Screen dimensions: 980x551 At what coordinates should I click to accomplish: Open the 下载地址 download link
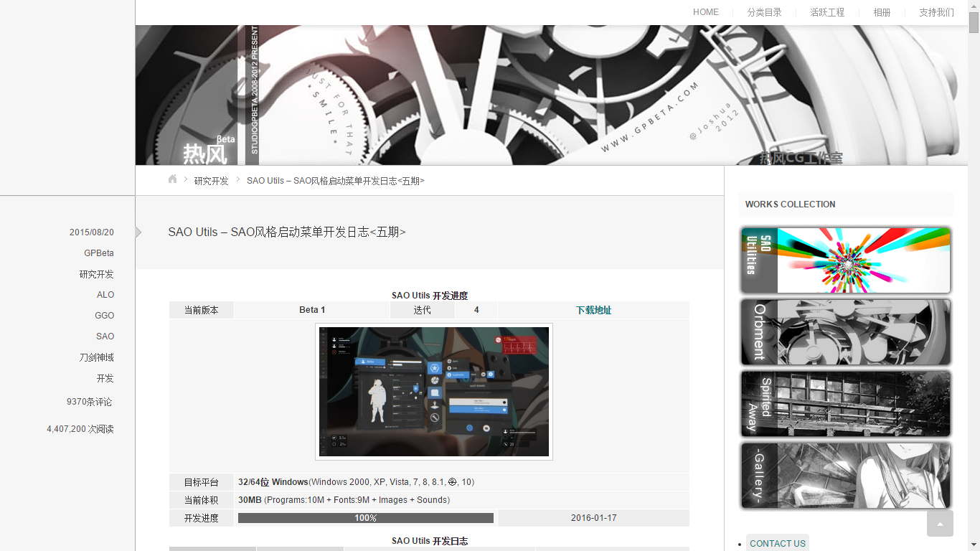tap(593, 311)
